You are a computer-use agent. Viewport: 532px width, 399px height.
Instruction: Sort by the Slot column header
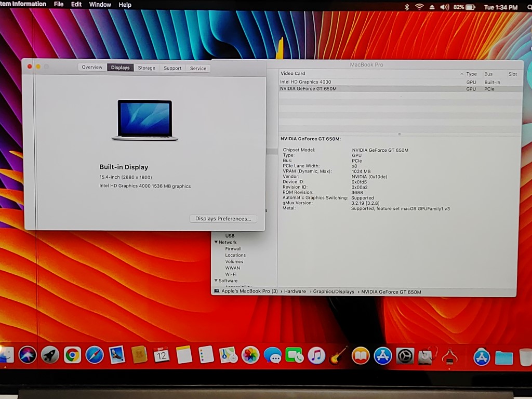513,74
